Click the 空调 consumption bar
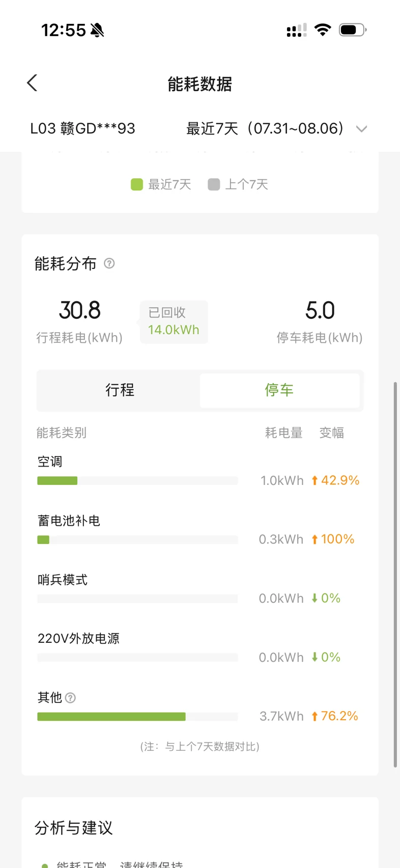Screen dimensions: 400x868 tap(137, 480)
